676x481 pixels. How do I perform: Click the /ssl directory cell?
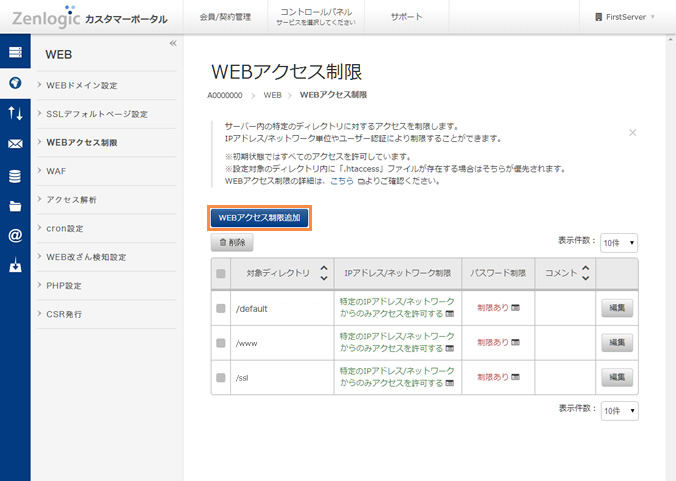tap(282, 378)
